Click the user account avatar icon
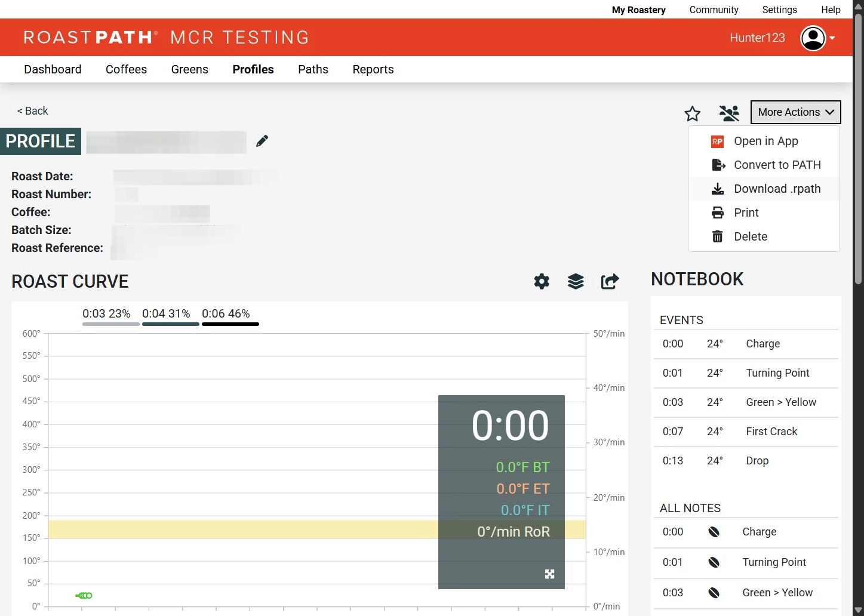The image size is (864, 616). [813, 38]
